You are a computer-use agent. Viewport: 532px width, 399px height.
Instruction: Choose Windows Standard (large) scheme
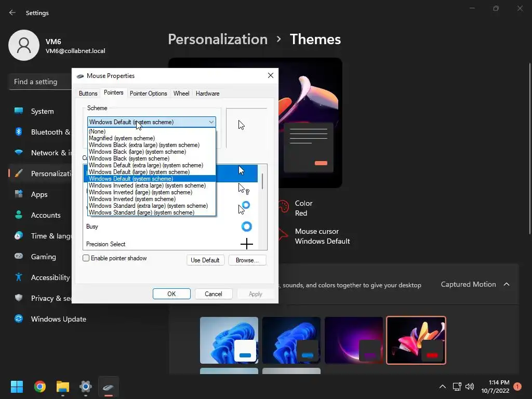(151, 212)
